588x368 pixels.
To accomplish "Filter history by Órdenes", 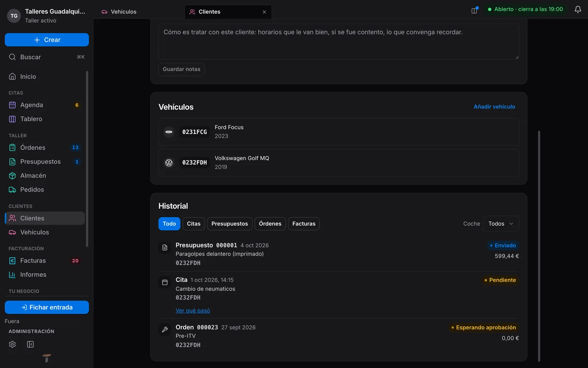I will pos(270,224).
